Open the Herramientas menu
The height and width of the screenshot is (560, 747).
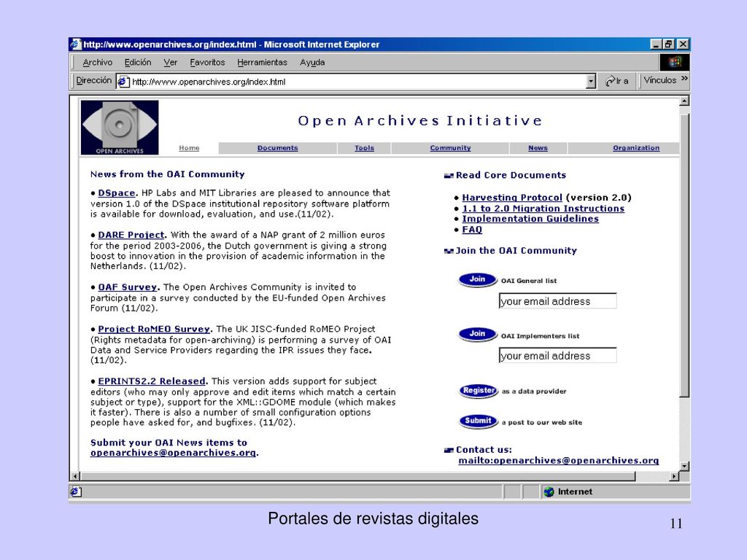click(x=262, y=63)
